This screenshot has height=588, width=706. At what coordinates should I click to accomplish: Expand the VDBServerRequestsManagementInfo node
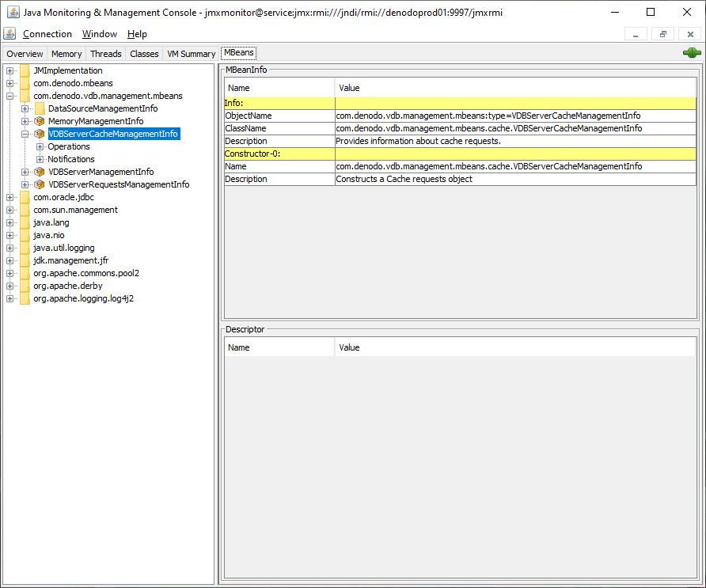(25, 184)
